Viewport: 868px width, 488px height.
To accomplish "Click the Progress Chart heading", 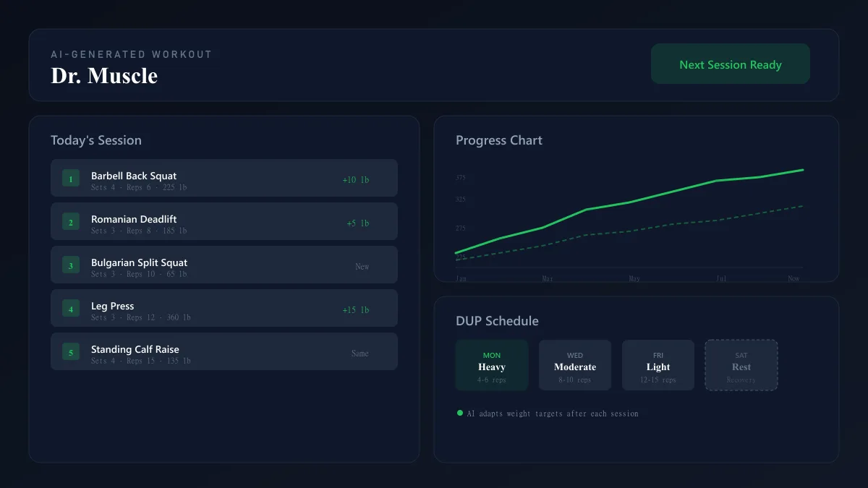I will click(x=499, y=140).
